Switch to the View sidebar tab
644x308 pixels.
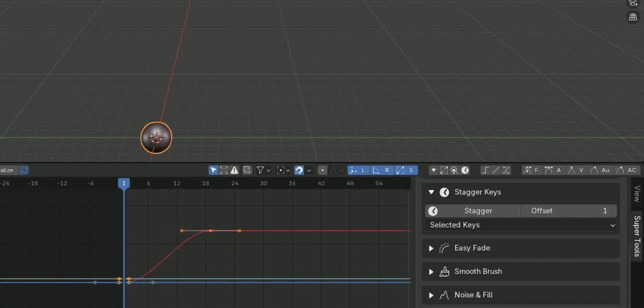click(x=637, y=193)
